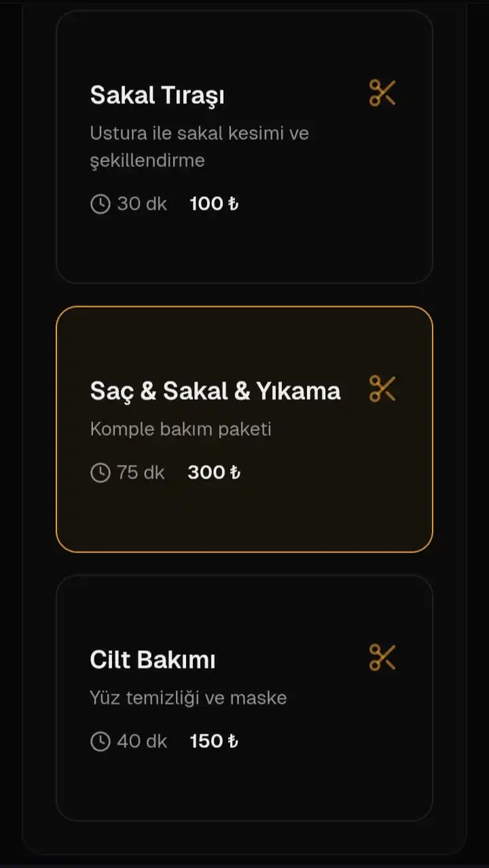Tap the 'Komple bakım paketi' description
489x868 pixels.
click(x=181, y=429)
